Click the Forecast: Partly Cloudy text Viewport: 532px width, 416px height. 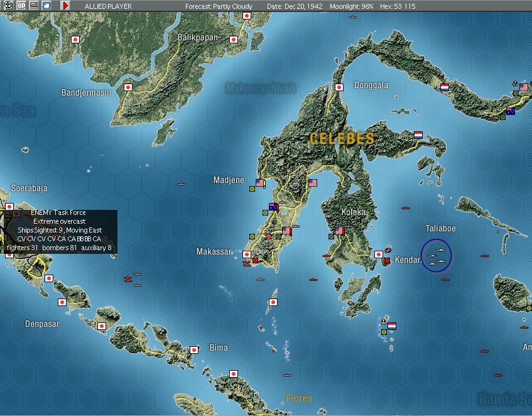pos(219,6)
